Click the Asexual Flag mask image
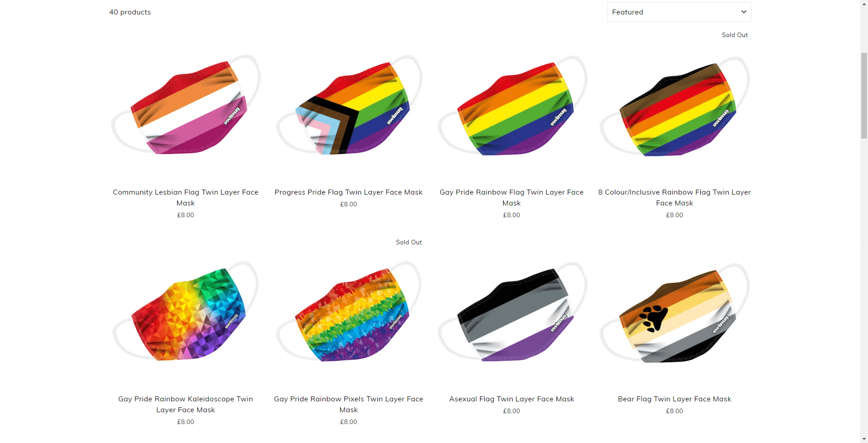868x443 pixels. click(511, 312)
